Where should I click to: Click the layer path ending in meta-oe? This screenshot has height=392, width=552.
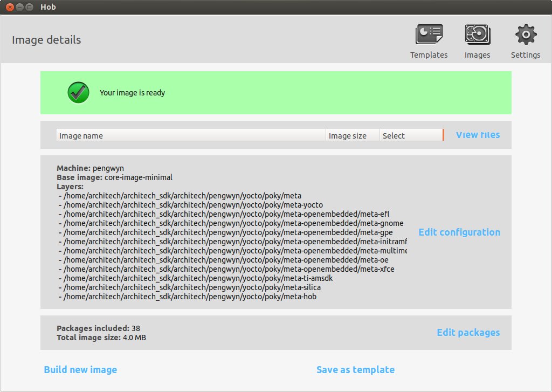tap(224, 259)
